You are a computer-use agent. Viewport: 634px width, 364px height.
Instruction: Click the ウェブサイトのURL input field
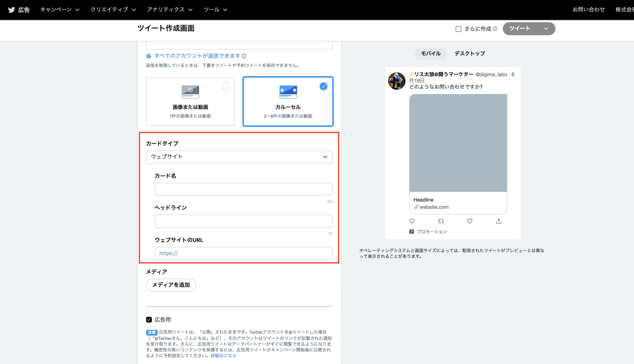coord(243,253)
